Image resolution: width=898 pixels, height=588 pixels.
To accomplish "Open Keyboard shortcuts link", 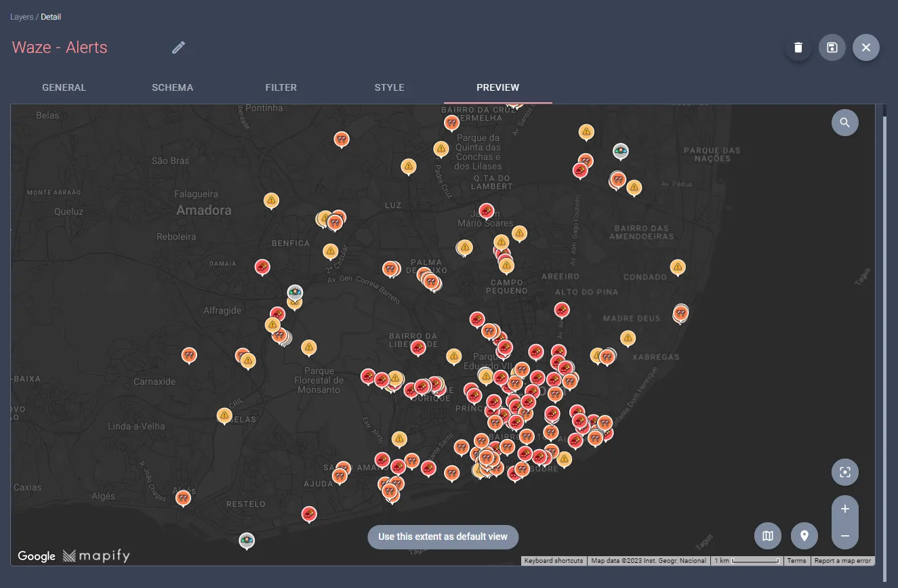I will point(554,561).
